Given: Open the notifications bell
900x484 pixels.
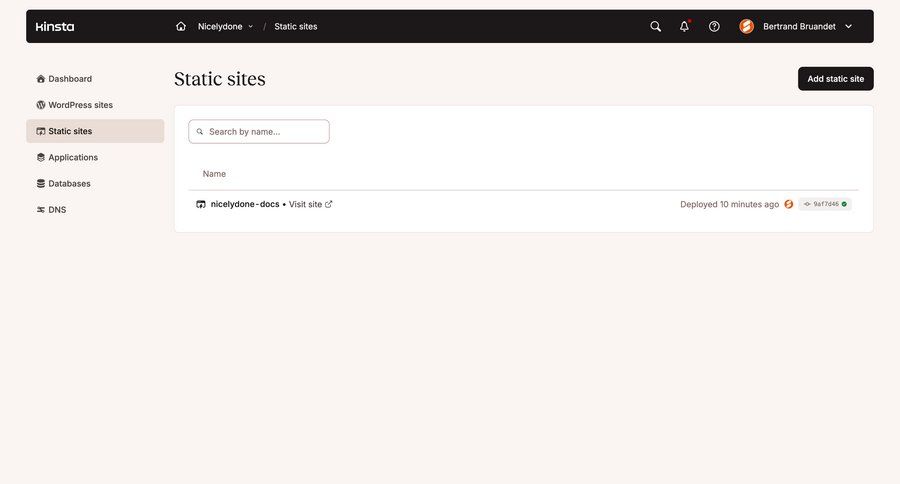Looking at the screenshot, I should click(x=684, y=26).
